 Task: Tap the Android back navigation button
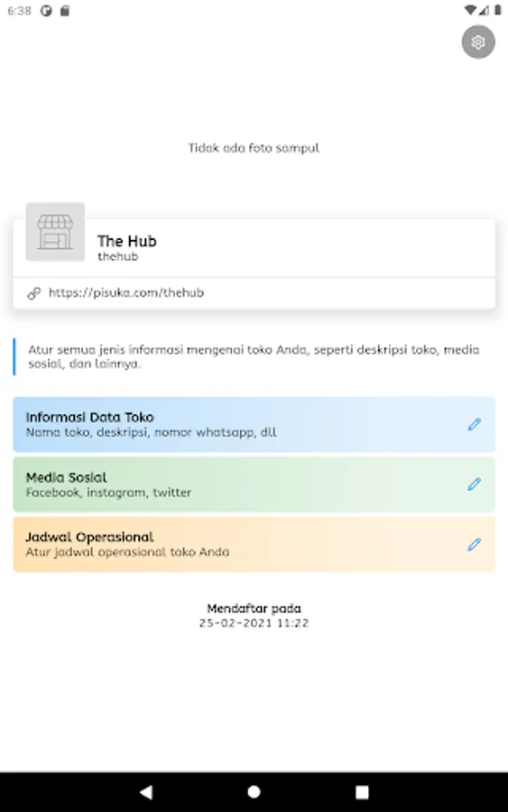tap(146, 792)
